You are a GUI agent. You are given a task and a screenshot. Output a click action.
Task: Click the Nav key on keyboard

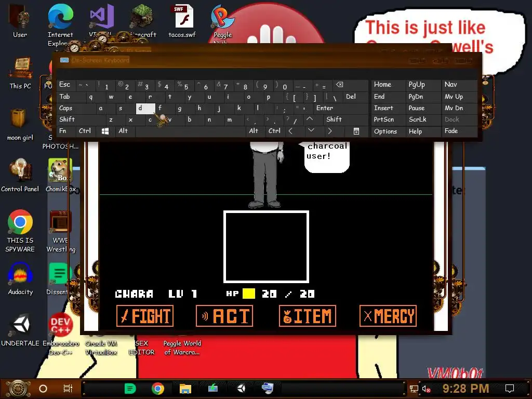pyautogui.click(x=459, y=85)
